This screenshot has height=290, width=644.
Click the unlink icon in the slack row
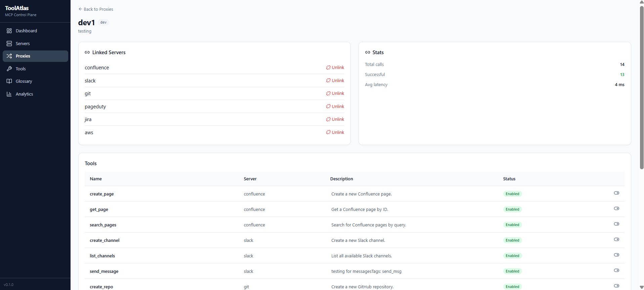328,80
